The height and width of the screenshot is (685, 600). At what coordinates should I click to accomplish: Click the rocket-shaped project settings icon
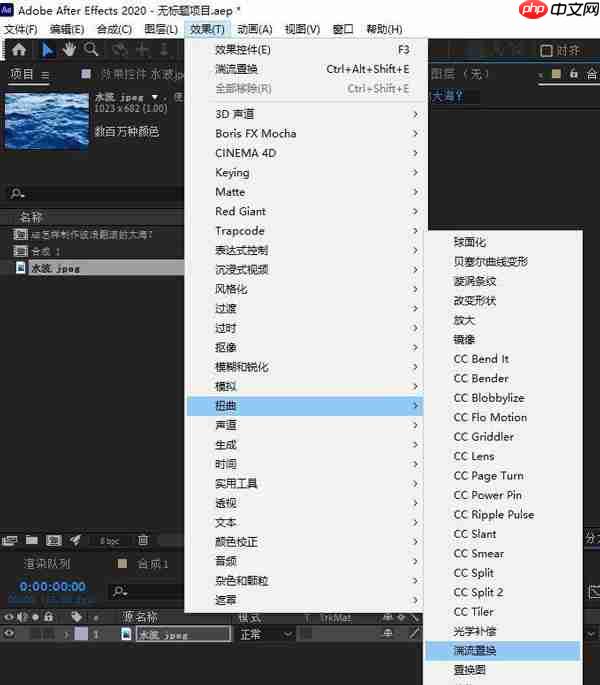coord(76,541)
